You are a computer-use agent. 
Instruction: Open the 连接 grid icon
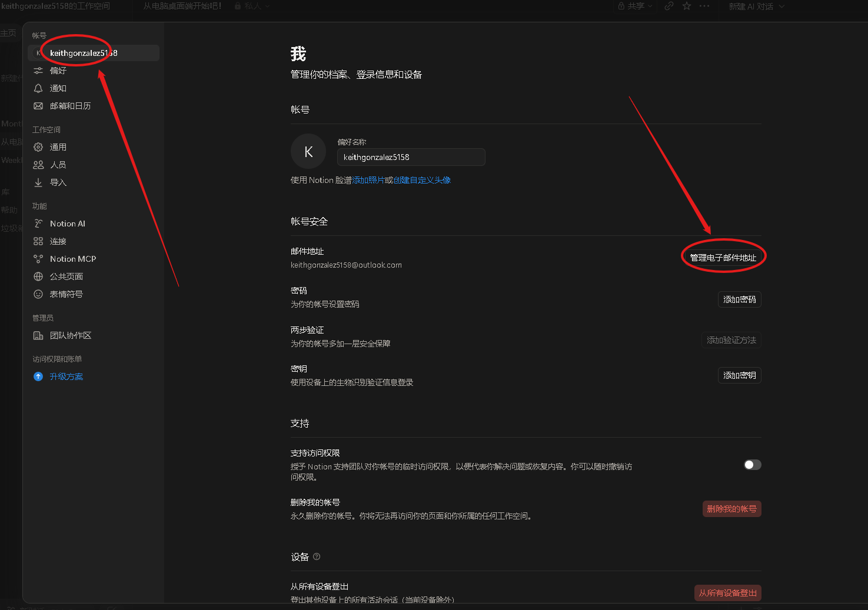38,241
